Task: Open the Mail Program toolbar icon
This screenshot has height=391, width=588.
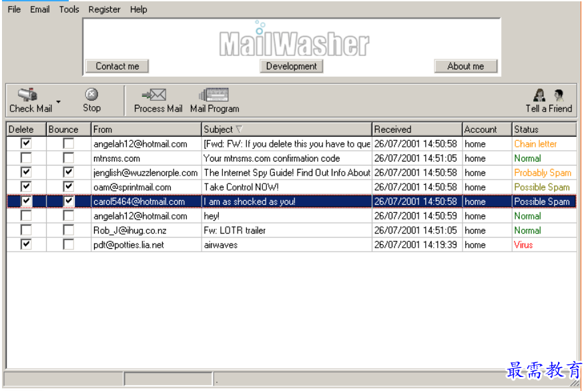Action: tap(214, 95)
